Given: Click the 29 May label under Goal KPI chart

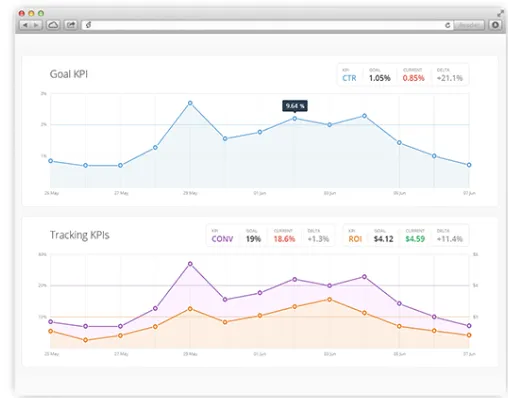Looking at the screenshot, I should (190, 193).
